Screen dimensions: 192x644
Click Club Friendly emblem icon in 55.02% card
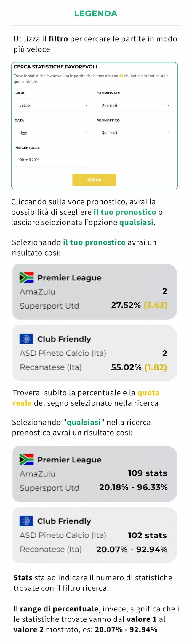click(26, 339)
